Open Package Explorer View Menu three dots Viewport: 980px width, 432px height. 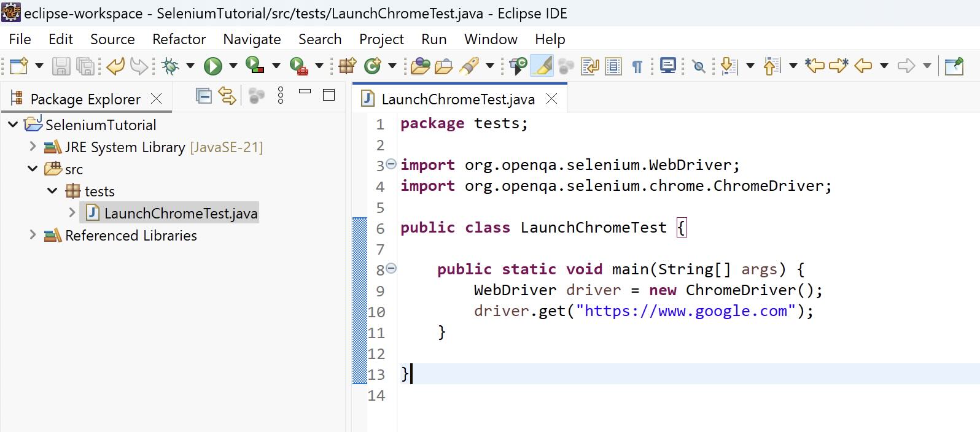click(x=281, y=95)
